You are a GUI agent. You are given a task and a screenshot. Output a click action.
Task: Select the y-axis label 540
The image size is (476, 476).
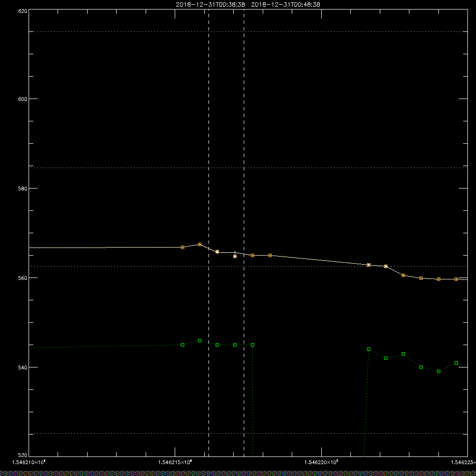tap(23, 367)
